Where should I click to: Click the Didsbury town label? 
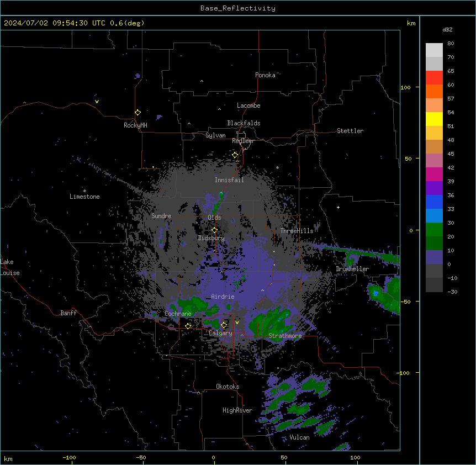pyautogui.click(x=211, y=238)
